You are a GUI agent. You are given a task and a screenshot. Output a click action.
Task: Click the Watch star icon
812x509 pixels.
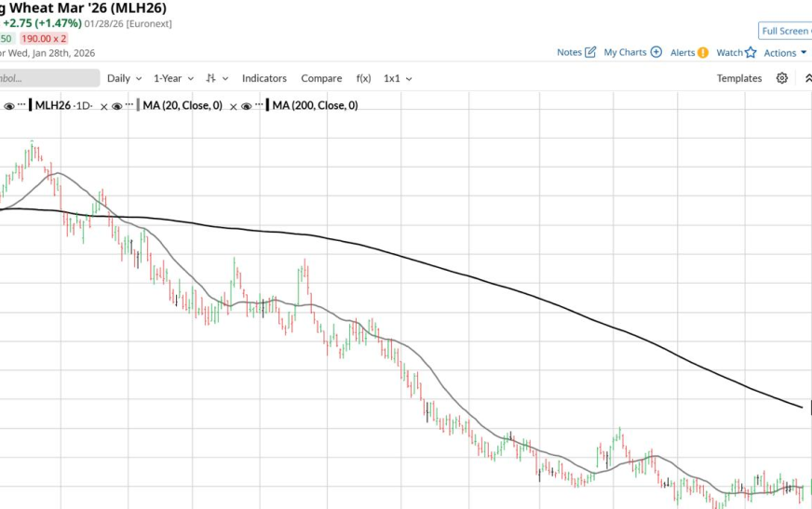751,52
